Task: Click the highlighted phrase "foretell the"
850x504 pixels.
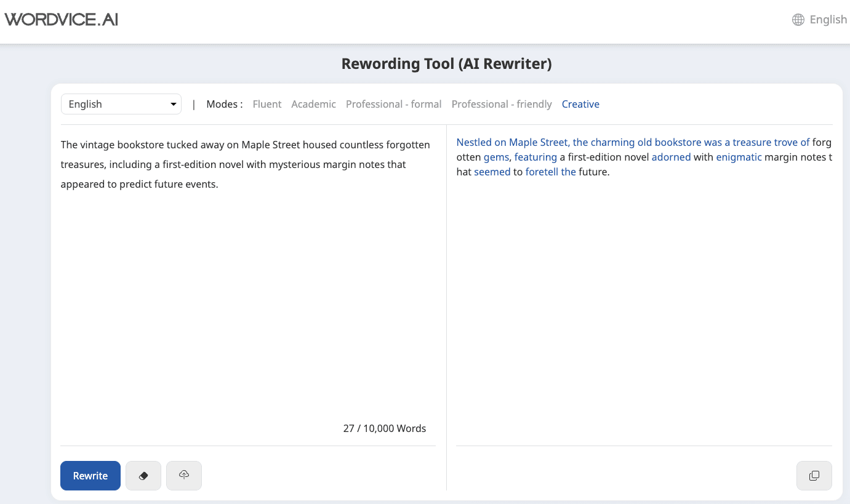Action: pyautogui.click(x=550, y=172)
